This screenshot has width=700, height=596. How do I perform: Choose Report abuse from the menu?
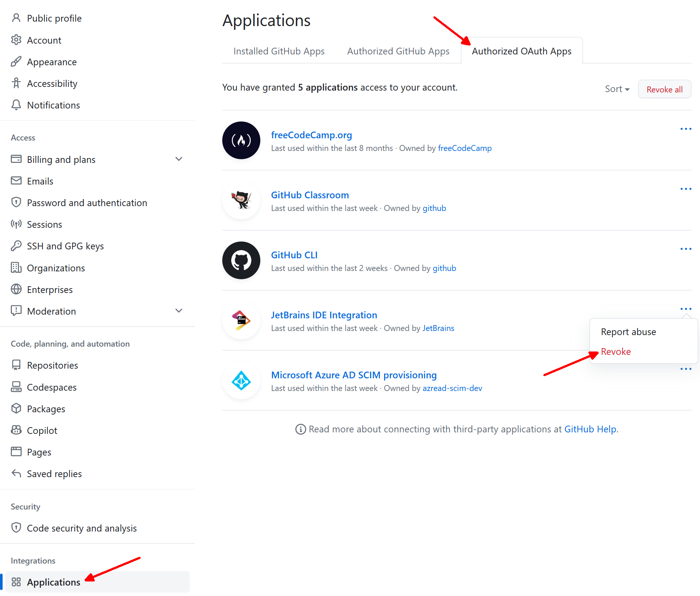[x=628, y=332]
